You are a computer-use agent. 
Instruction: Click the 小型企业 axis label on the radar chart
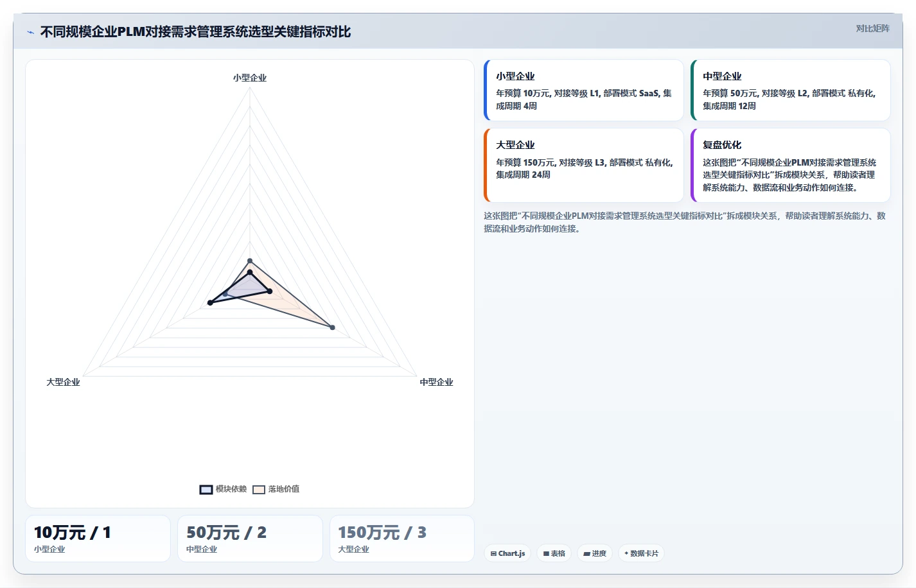(250, 78)
